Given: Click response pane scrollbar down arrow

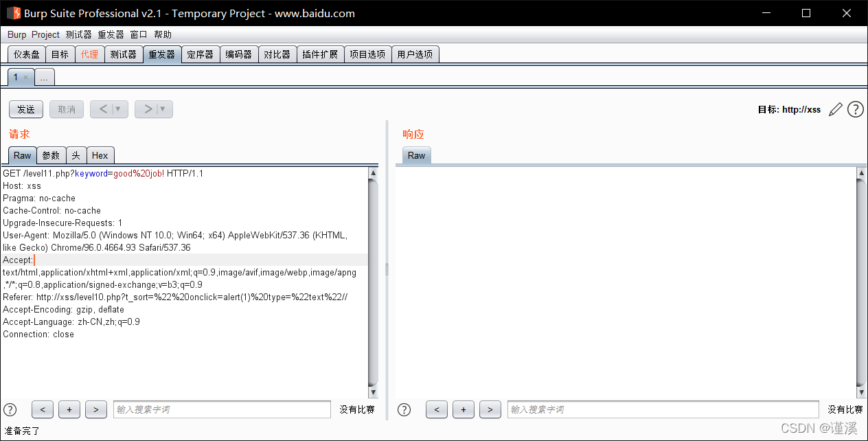Looking at the screenshot, I should click(x=862, y=392).
